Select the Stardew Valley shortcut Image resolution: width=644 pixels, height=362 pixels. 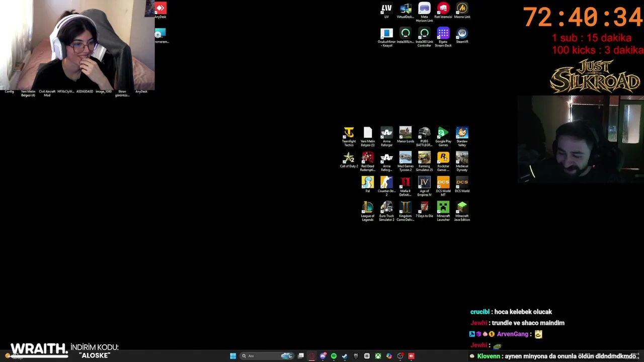[462, 137]
